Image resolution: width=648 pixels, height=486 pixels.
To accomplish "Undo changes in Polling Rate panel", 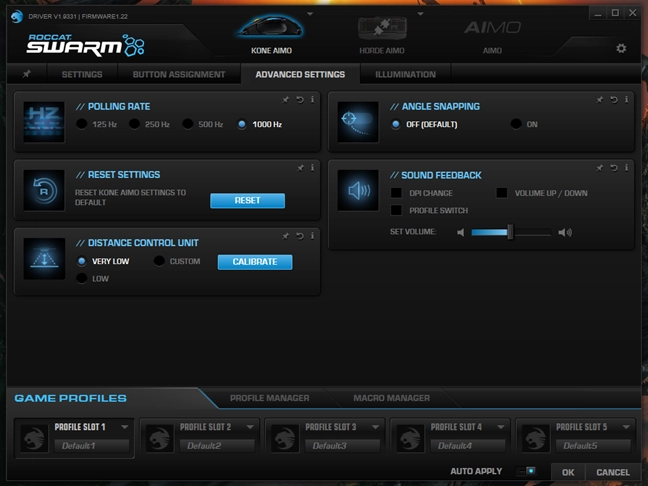I will (x=300, y=100).
